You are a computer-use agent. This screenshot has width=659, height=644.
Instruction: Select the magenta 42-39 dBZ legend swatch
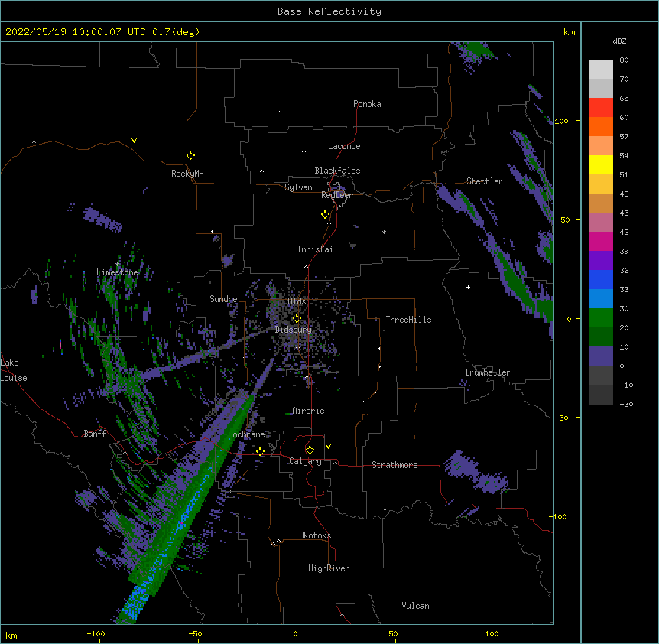tap(601, 241)
